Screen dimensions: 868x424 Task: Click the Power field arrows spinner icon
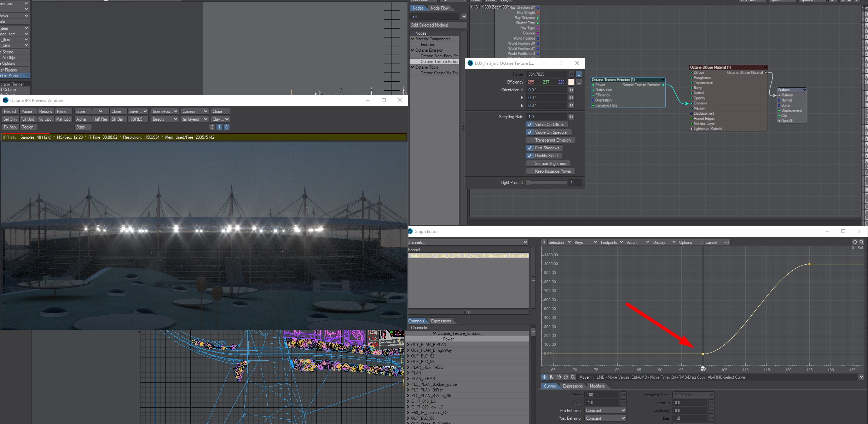click(x=571, y=74)
